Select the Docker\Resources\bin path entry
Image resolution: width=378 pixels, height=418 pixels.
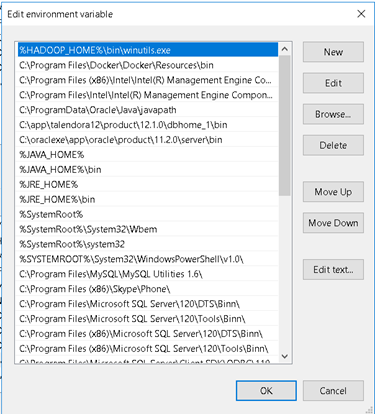(x=147, y=65)
